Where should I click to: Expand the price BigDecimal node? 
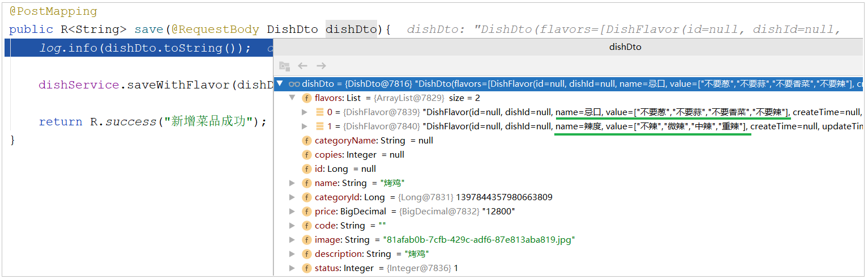pos(292,212)
